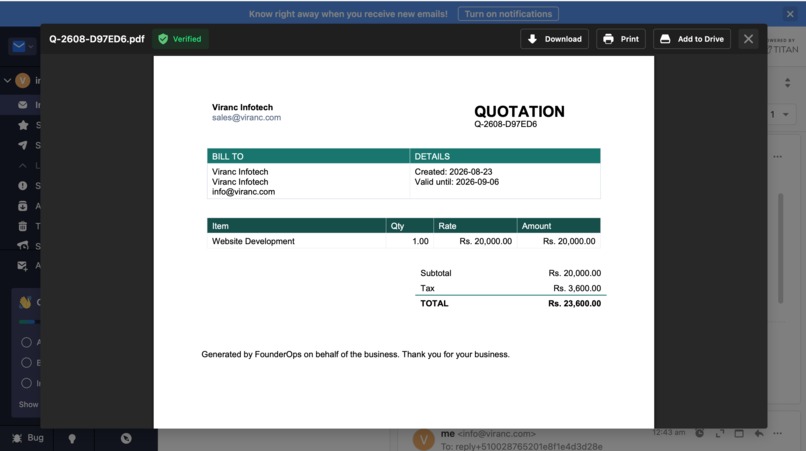Click the TOTAL Rs. 23,600.00 value
Screen dimensions: 806x451
tap(574, 304)
